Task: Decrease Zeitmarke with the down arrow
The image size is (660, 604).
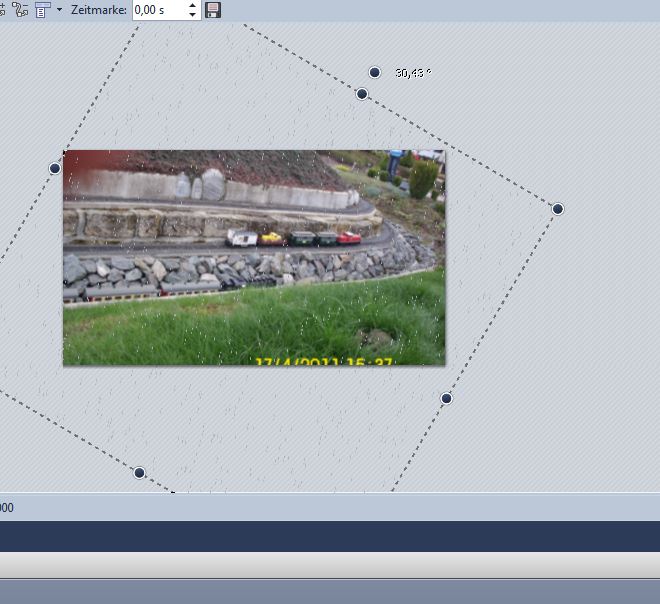Action: 192,15
